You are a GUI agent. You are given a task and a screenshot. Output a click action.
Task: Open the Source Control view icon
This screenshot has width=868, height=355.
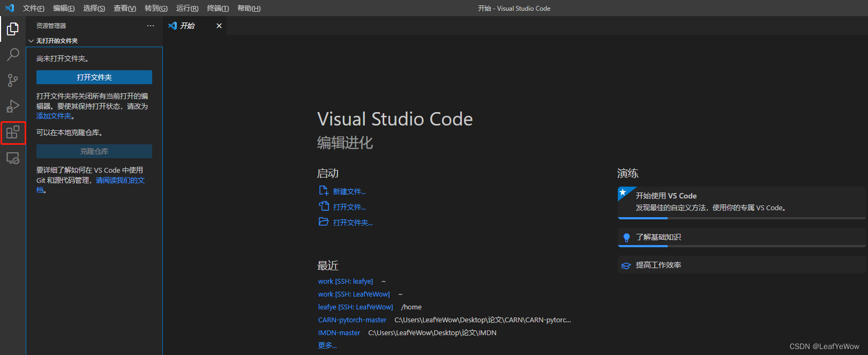tap(13, 80)
